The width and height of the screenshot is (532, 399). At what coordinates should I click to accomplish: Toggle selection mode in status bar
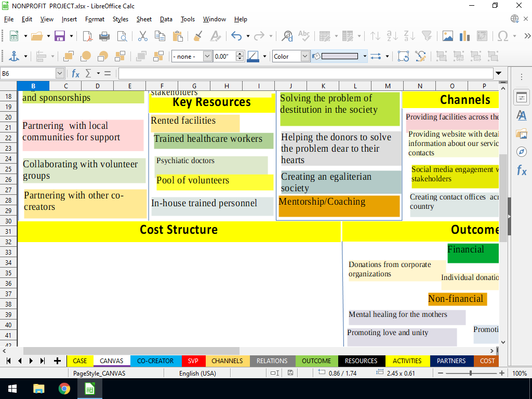[275, 373]
